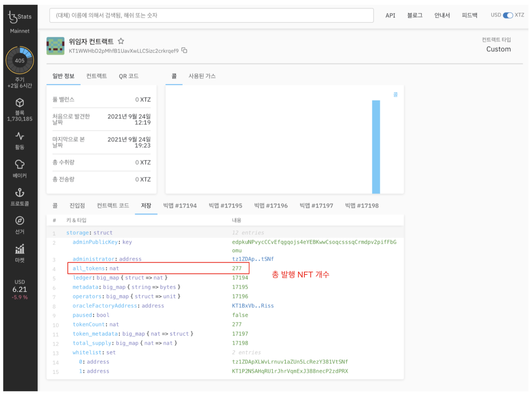The width and height of the screenshot is (532, 396).
Task: Open administrator address tz1ZDAp..tSNf
Action: [x=253, y=259]
